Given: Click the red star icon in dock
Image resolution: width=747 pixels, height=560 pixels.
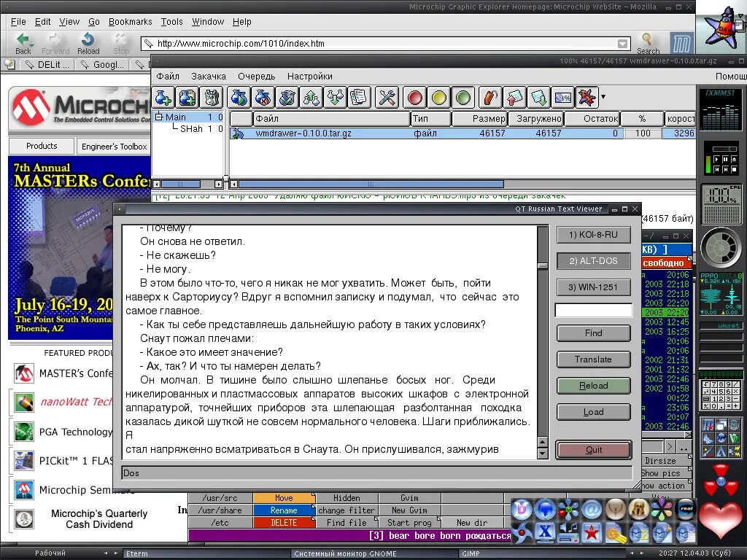Looking at the screenshot, I should [592, 532].
